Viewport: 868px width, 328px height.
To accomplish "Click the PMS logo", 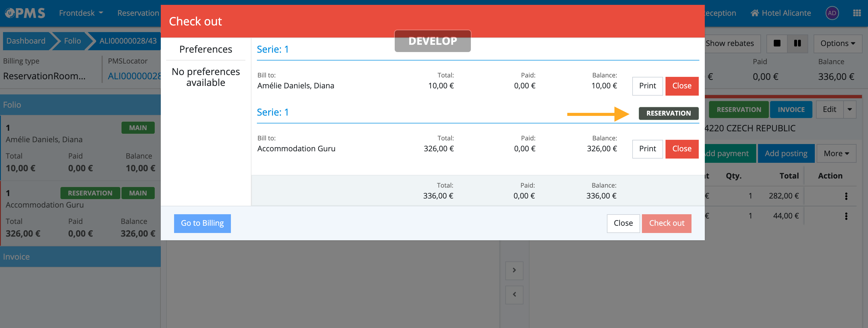I will (x=25, y=13).
